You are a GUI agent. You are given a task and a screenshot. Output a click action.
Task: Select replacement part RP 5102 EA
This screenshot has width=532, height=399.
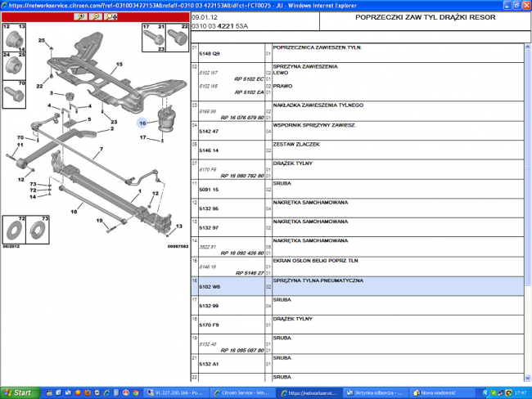pos(249,92)
